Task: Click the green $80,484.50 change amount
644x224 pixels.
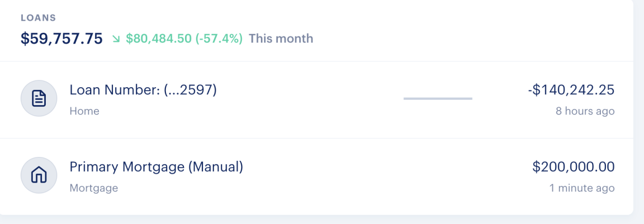Action: coord(159,39)
